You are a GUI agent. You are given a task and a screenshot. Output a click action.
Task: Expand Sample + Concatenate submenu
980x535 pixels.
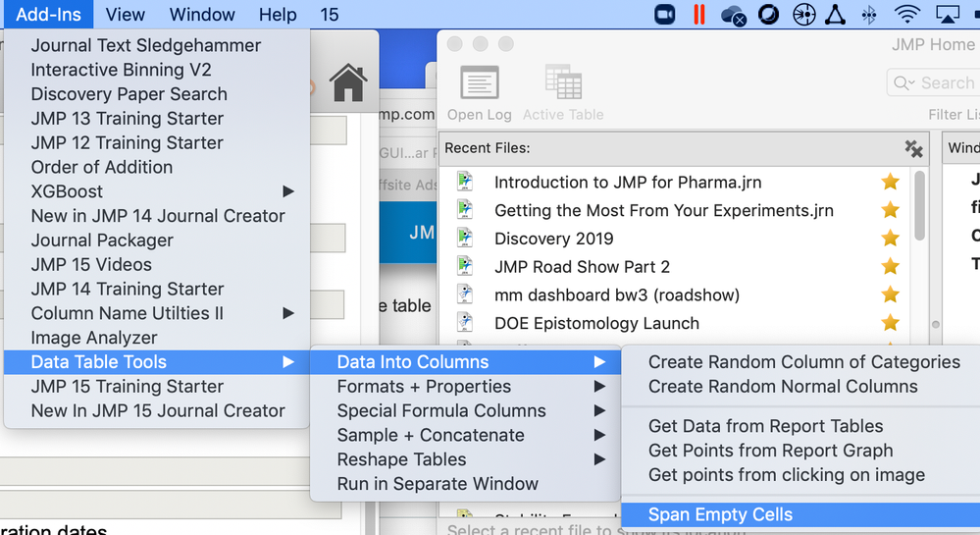466,436
